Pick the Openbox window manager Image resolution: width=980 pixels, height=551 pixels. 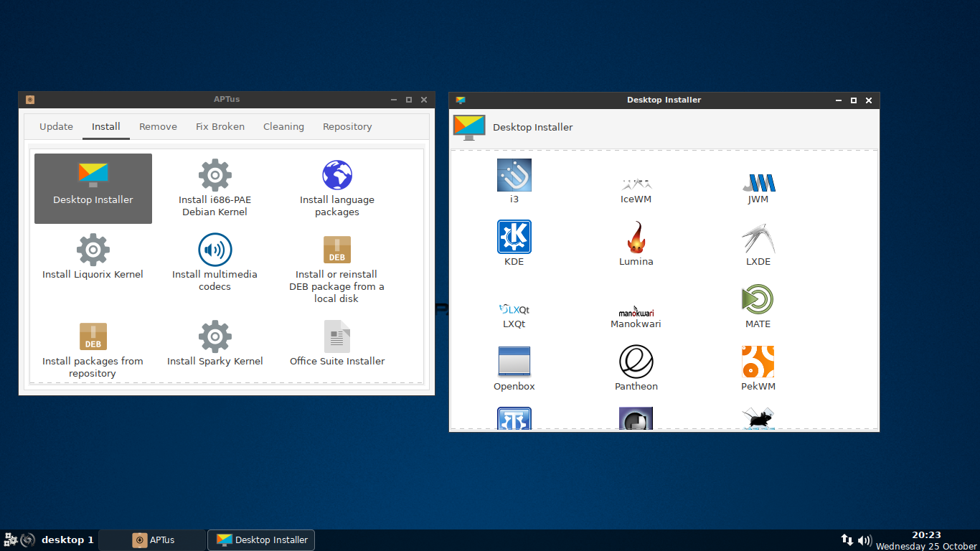(514, 368)
